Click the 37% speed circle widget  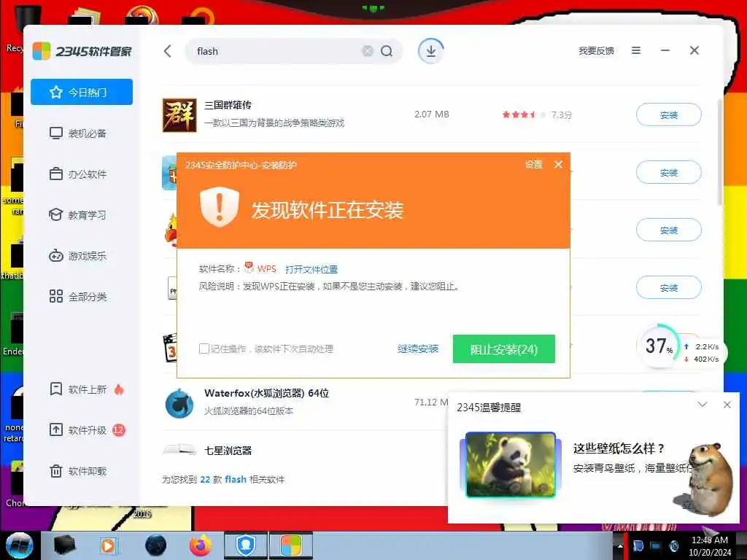coord(659,346)
